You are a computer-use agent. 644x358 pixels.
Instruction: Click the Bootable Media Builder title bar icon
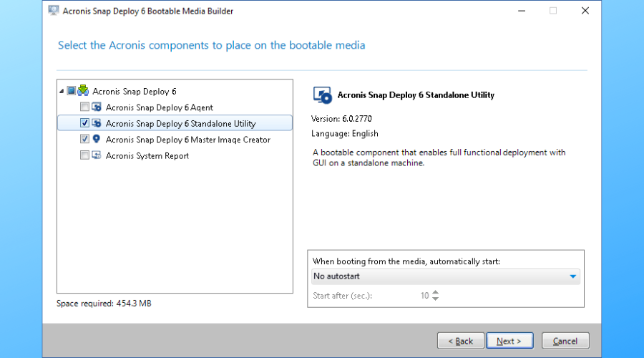point(54,11)
